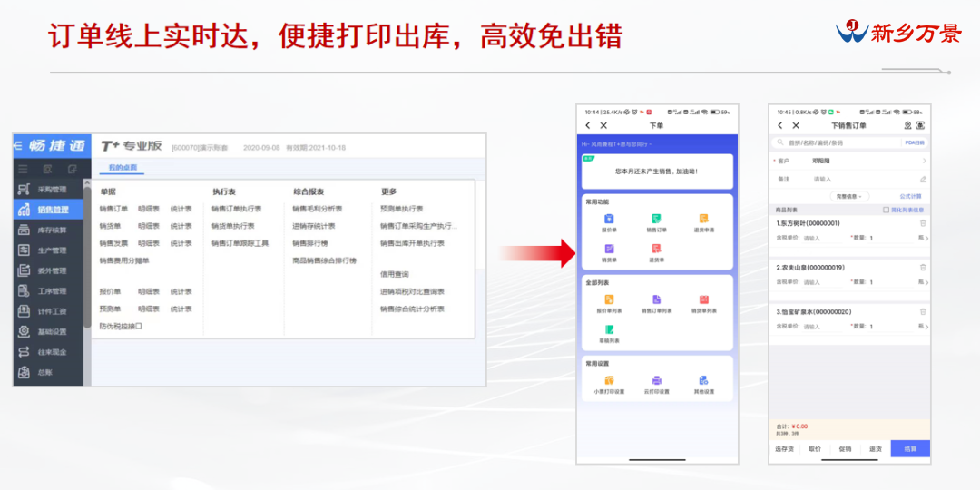Switch to 我的桌面 tab

point(122,168)
